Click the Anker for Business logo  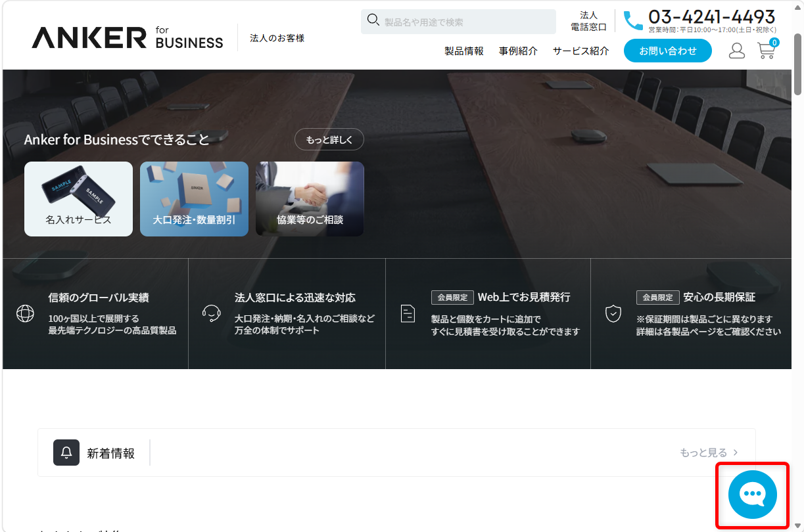[x=128, y=37]
